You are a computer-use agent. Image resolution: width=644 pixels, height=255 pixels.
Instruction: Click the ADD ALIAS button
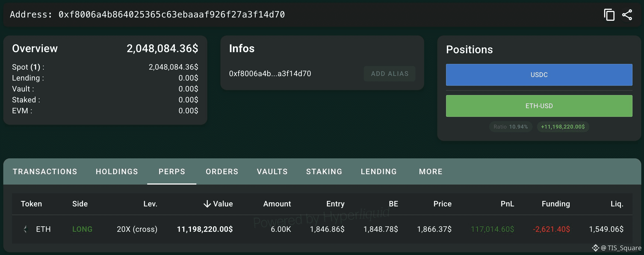pos(389,74)
